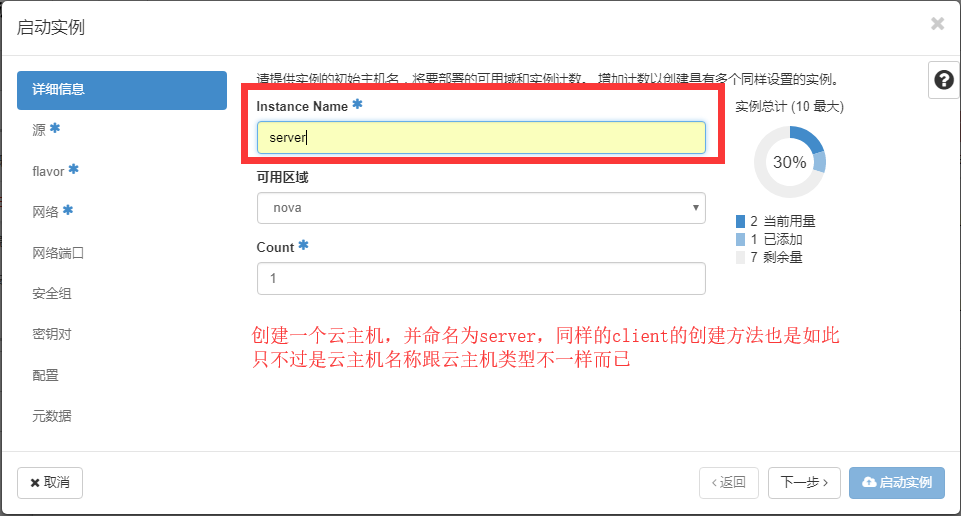
Task: Go to the 网络 step
Action: (47, 212)
